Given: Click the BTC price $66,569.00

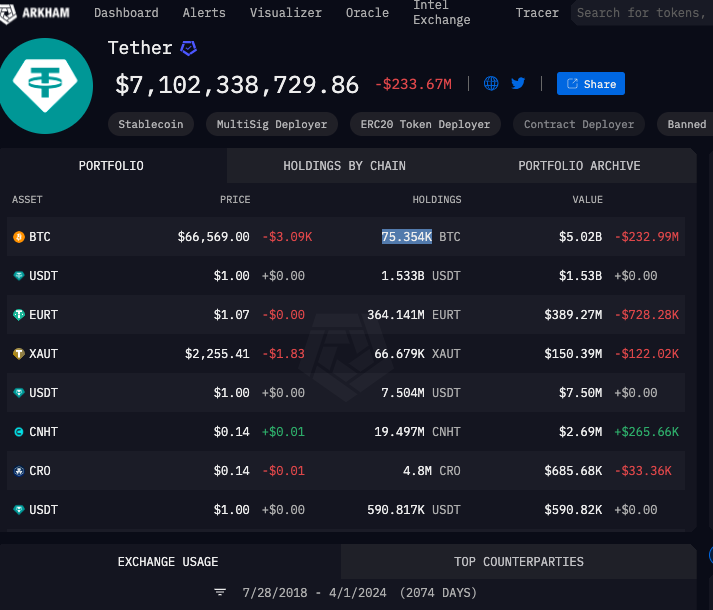Looking at the screenshot, I should click(213, 237).
